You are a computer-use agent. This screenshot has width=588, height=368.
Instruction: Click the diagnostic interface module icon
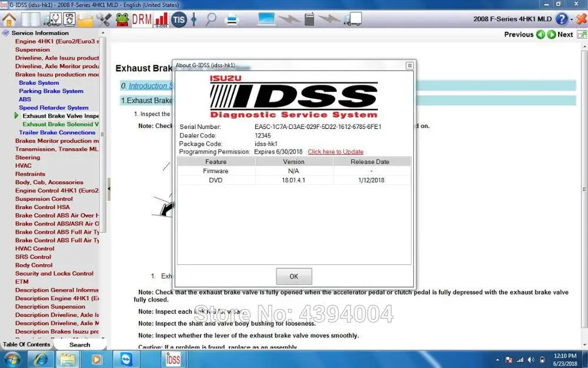click(x=309, y=19)
